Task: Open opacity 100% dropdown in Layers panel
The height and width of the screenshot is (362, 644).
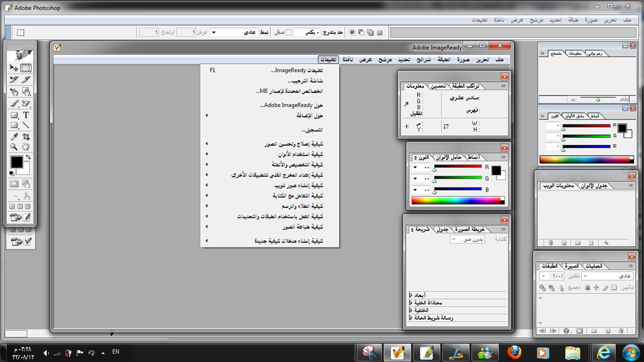Action: point(544,277)
